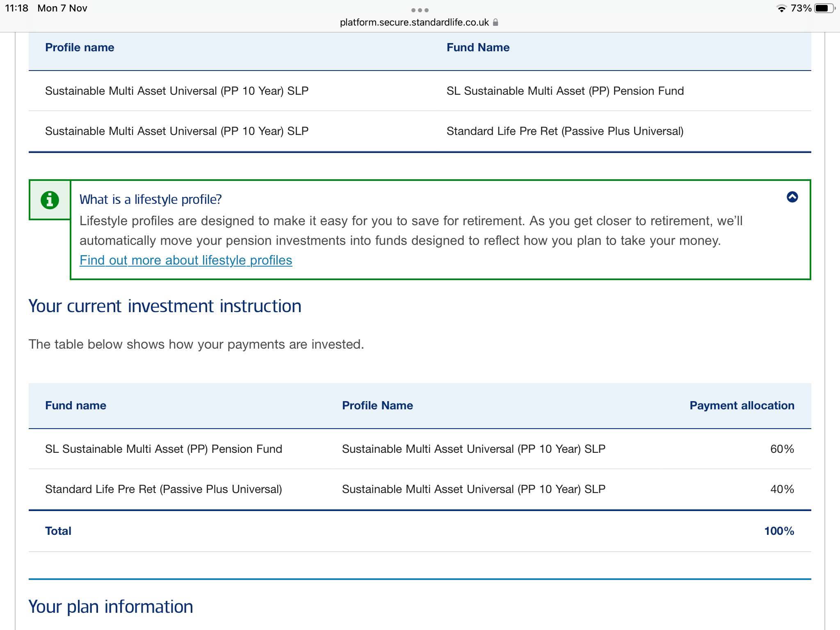The height and width of the screenshot is (630, 840).
Task: Tap the battery status icon
Action: click(x=824, y=9)
